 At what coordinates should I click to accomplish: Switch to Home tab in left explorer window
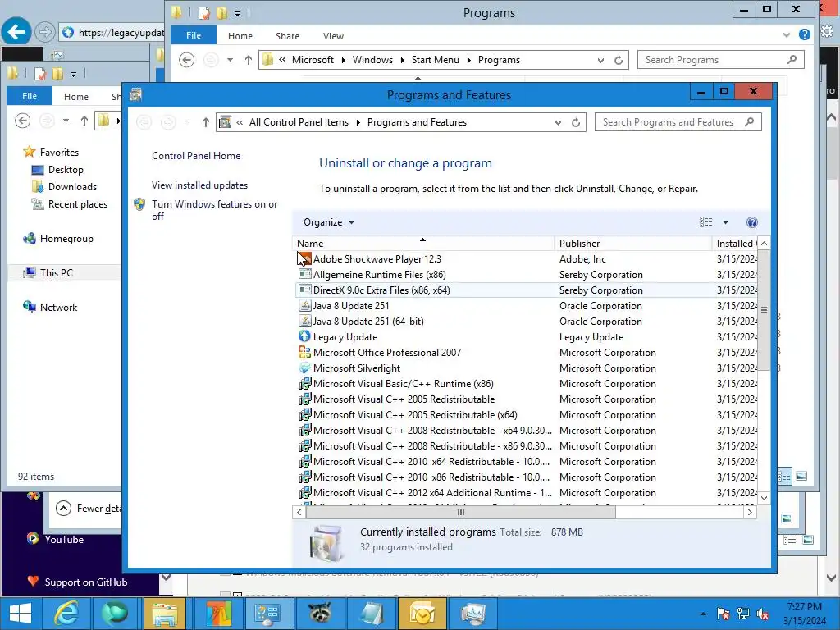coord(76,97)
